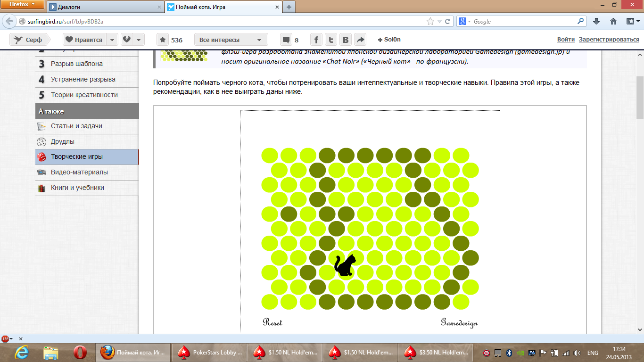Close the add-on bar with X
The width and height of the screenshot is (644, 362).
[21, 338]
